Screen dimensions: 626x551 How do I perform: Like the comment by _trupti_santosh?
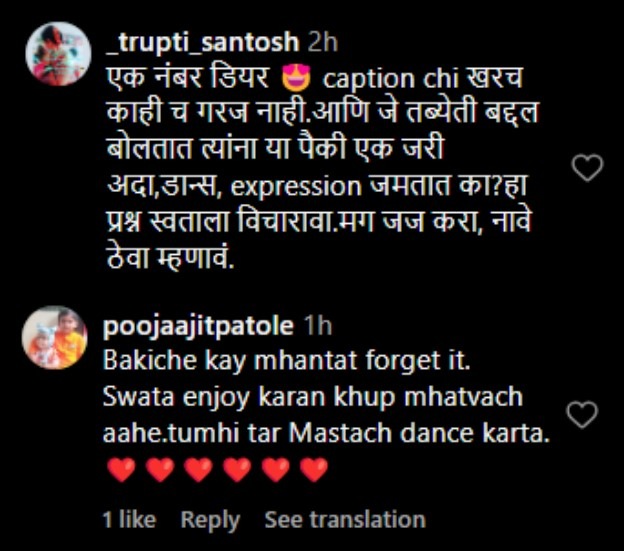[587, 168]
